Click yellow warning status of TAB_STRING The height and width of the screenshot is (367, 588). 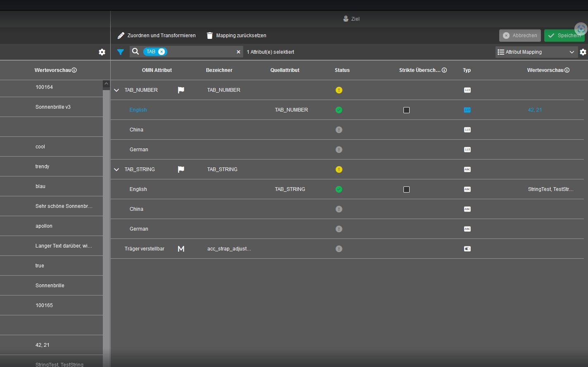[x=339, y=169]
